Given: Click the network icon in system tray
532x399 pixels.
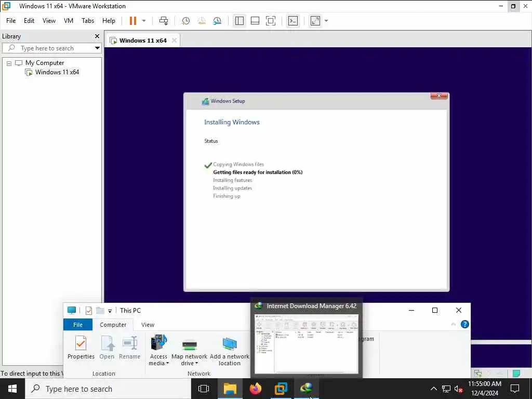Looking at the screenshot, I should (446, 389).
